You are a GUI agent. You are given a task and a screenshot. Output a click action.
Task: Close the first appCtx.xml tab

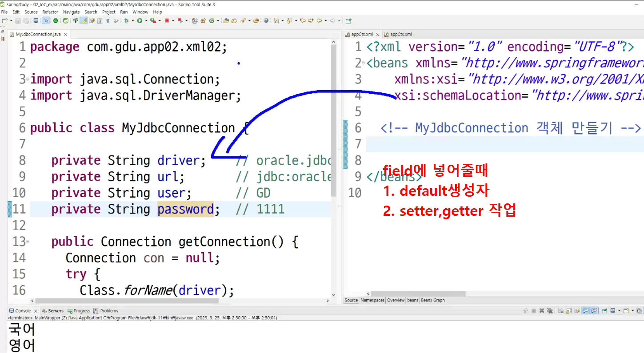pyautogui.click(x=378, y=34)
